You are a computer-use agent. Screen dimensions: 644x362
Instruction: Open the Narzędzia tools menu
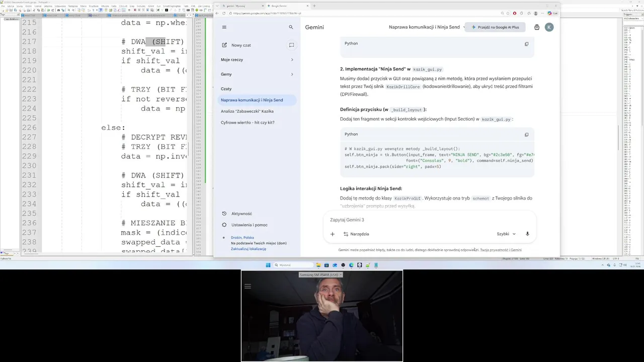coord(356,234)
